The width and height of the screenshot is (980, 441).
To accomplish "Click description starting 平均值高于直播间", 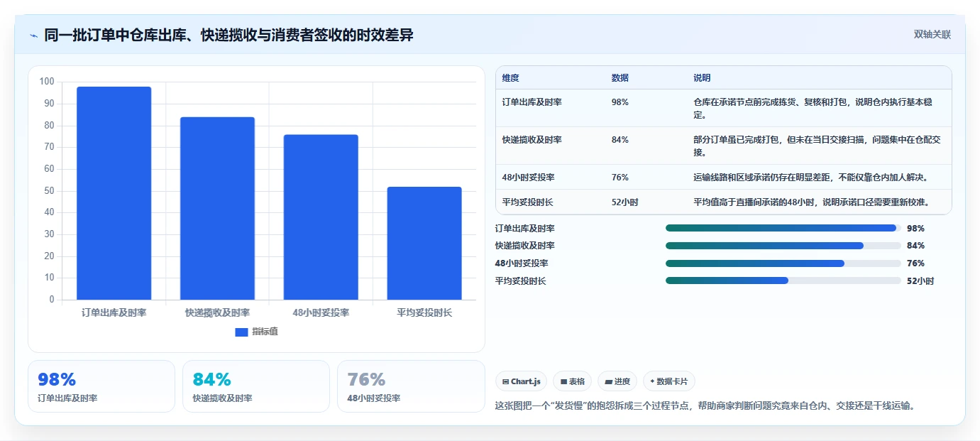I will pos(810,202).
